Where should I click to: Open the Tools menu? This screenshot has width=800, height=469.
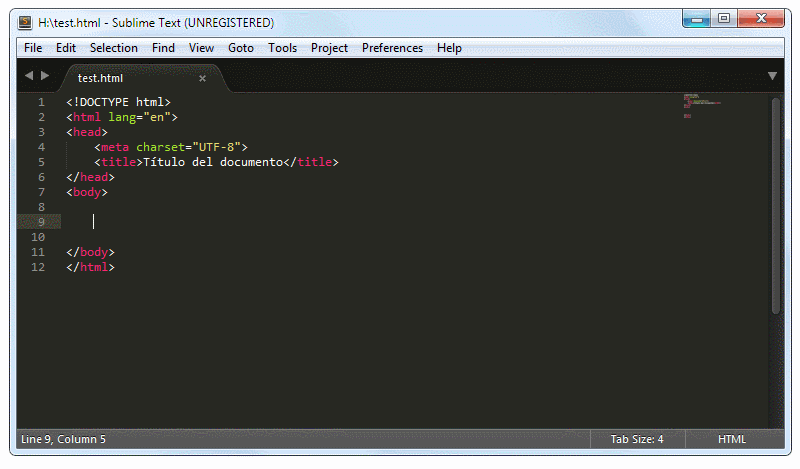283,48
